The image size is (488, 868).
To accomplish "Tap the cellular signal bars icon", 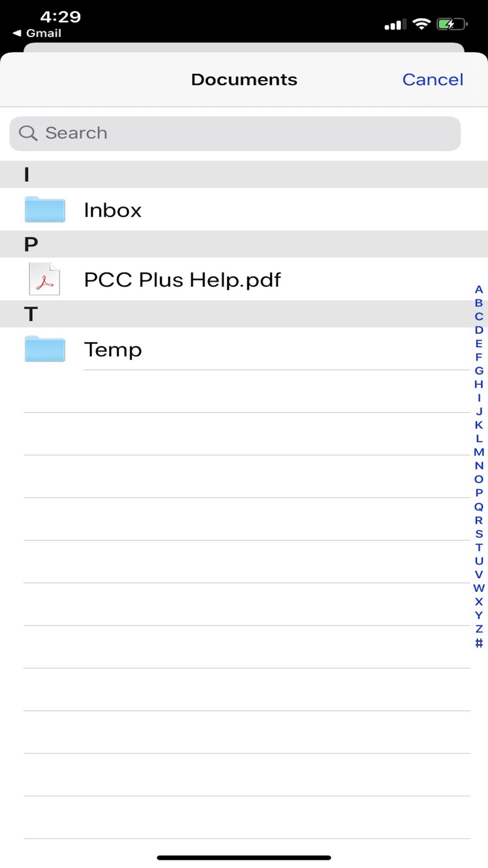I will (395, 24).
